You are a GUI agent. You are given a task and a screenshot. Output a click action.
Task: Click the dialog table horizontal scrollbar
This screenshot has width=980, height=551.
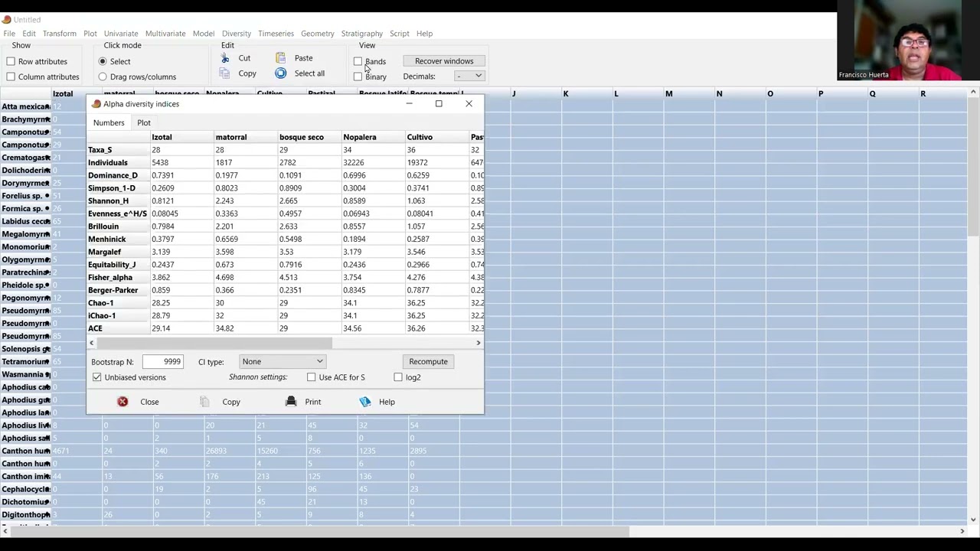214,343
